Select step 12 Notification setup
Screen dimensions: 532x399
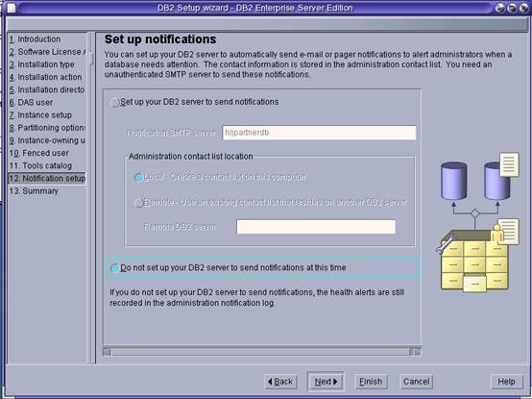(47, 178)
